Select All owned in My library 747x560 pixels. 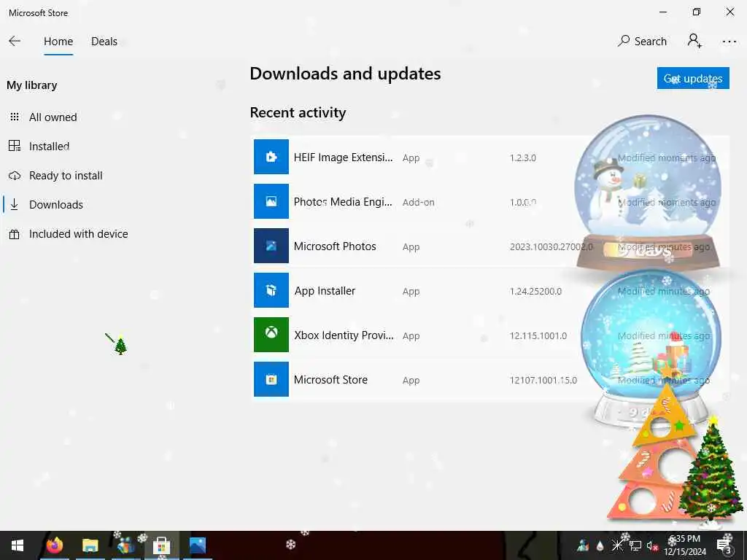point(53,117)
